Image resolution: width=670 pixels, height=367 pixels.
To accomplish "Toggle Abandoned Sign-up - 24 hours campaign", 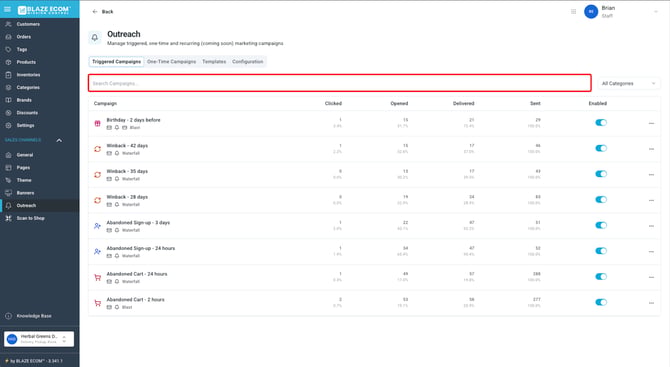I will tap(601, 251).
